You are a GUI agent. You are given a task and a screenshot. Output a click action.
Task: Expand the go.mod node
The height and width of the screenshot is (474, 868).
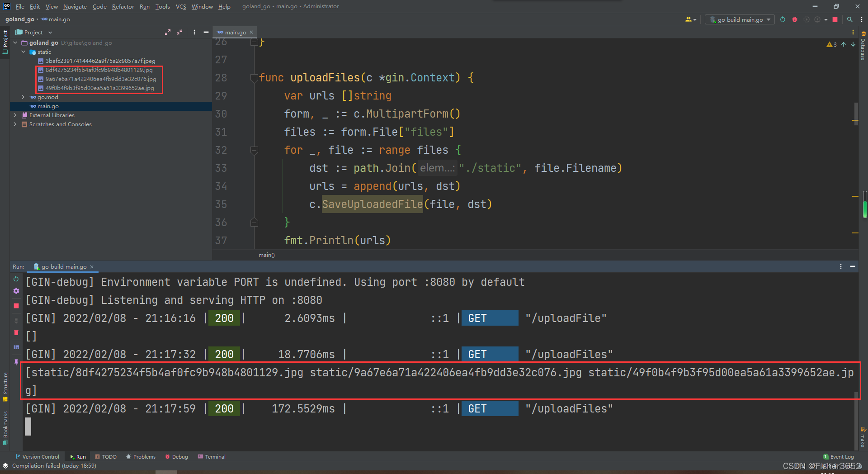pos(24,97)
